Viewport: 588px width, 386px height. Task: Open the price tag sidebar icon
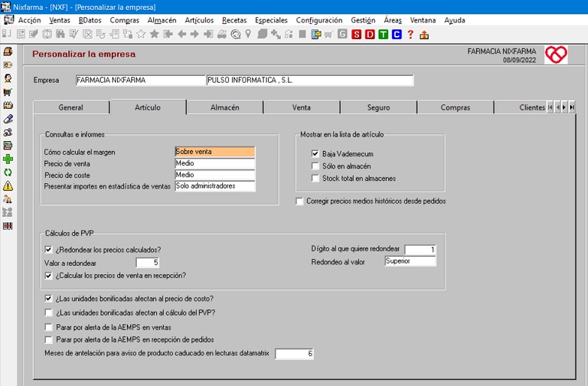[x=8, y=65]
